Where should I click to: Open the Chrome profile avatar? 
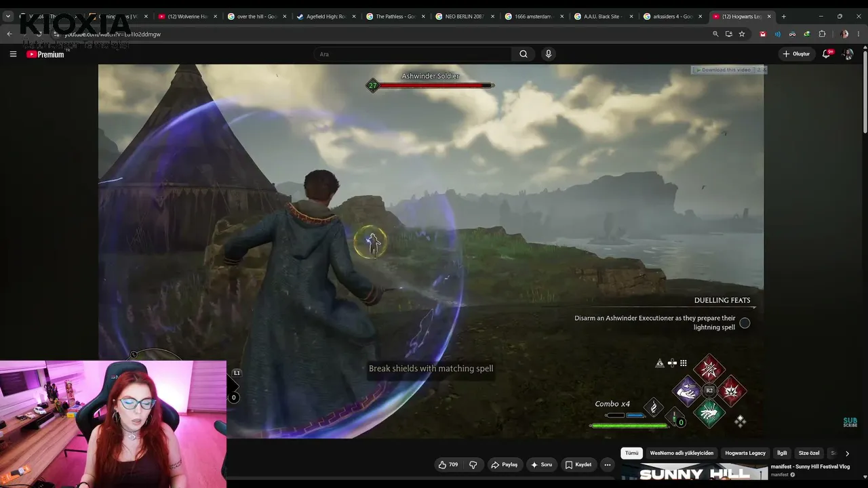point(844,34)
